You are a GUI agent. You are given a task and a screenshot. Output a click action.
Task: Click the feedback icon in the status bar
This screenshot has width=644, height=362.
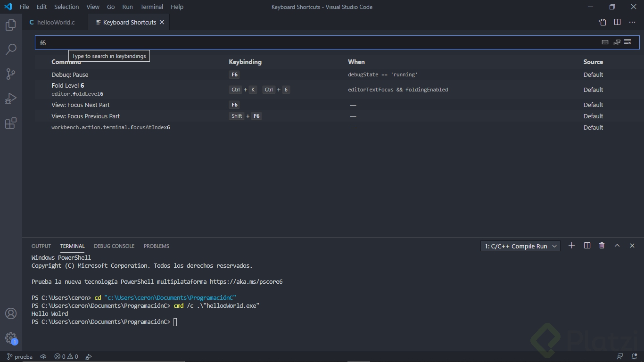click(x=620, y=357)
